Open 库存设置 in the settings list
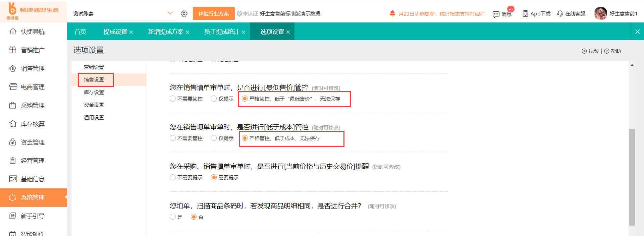The height and width of the screenshot is (236, 644). [94, 92]
